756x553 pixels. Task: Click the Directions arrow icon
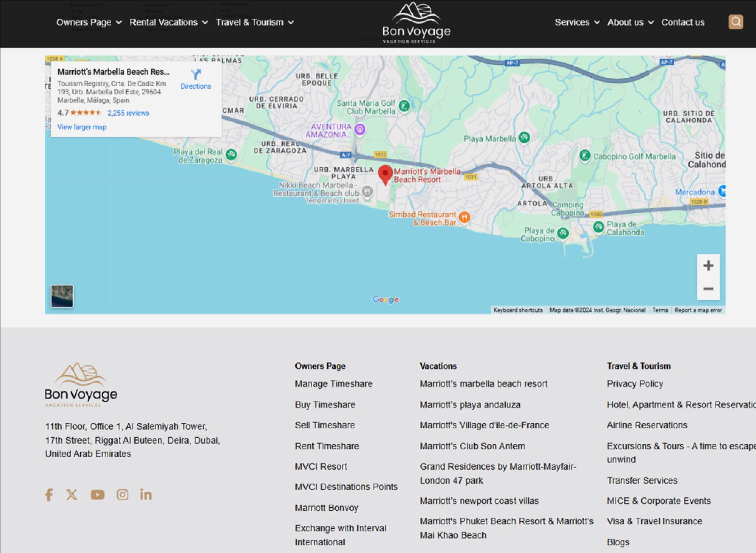(196, 74)
